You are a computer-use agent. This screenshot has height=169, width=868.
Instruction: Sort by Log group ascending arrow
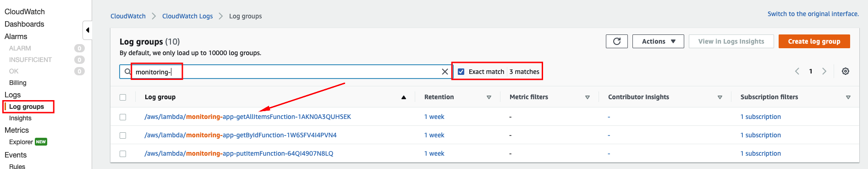pyautogui.click(x=404, y=97)
